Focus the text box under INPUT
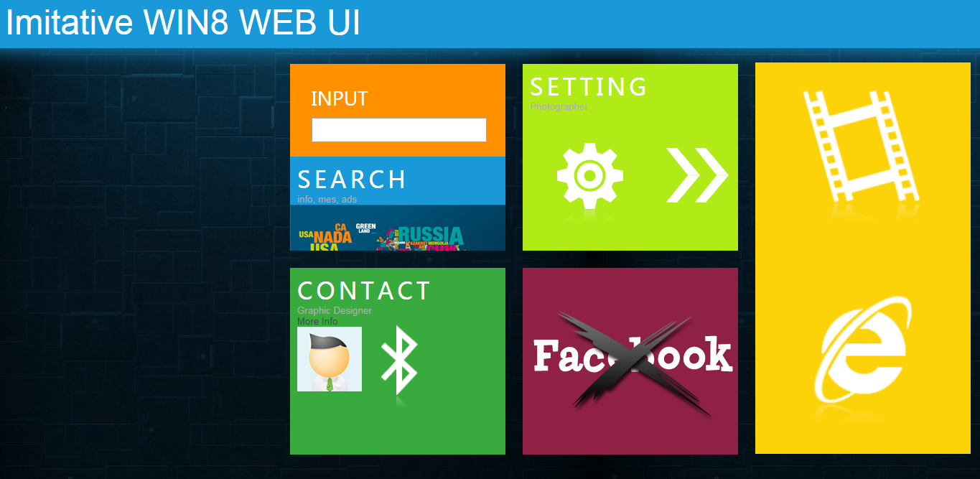980x479 pixels. (x=399, y=130)
